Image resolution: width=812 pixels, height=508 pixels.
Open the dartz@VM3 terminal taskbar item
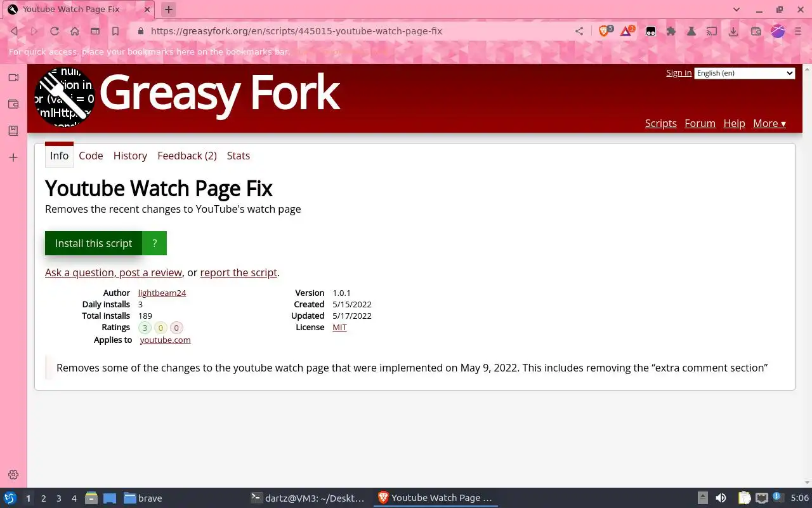click(308, 498)
